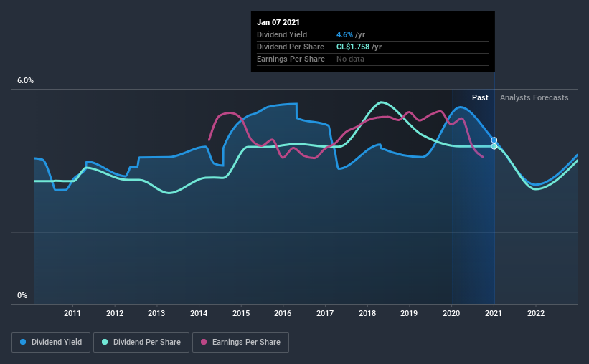
Task: Toggle the Dividend Per Share legend button
Action: coord(141,343)
